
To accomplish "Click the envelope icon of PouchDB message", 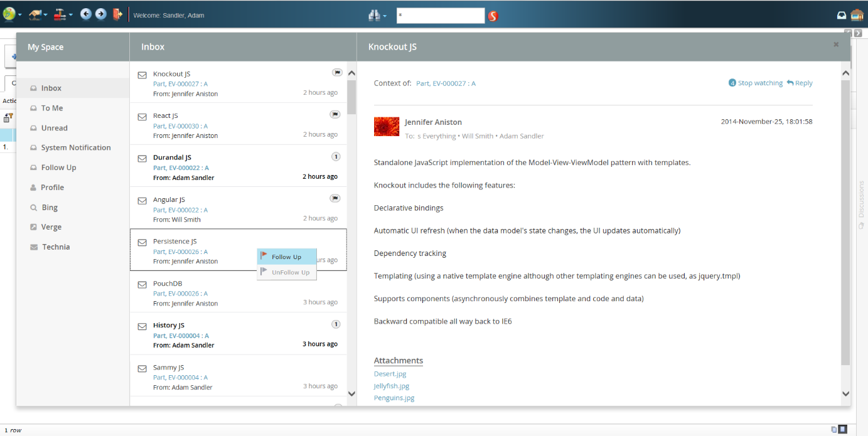I will pos(142,285).
